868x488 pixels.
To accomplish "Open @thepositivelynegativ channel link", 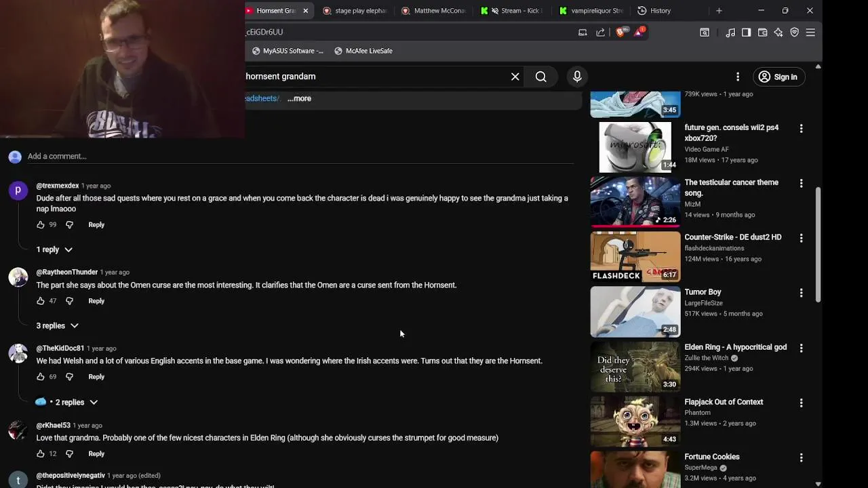I will coord(71,476).
